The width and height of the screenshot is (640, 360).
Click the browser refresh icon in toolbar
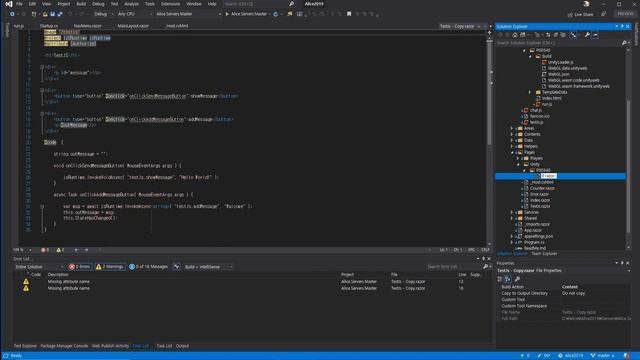[x=276, y=14]
